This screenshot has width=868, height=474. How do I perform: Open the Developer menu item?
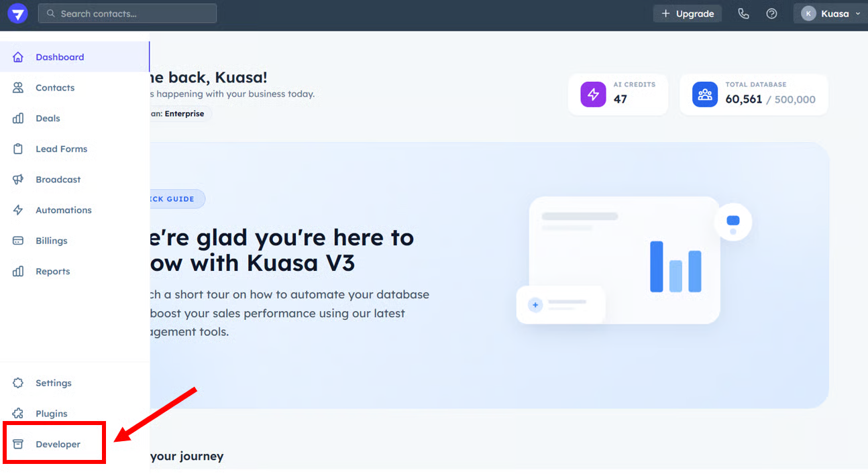tap(58, 445)
